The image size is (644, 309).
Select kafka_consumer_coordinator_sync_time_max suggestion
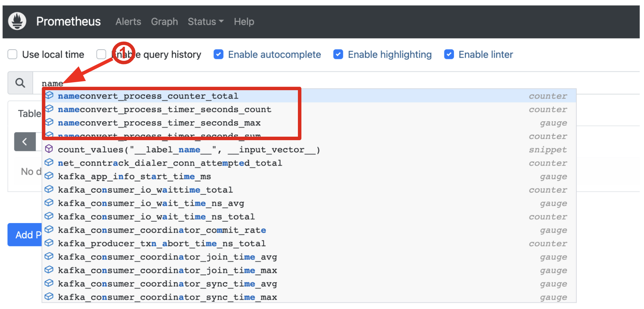point(309,297)
